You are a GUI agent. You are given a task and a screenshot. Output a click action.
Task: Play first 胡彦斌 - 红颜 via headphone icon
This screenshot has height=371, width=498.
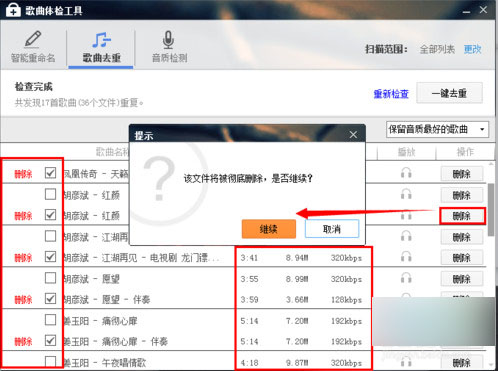[406, 194]
